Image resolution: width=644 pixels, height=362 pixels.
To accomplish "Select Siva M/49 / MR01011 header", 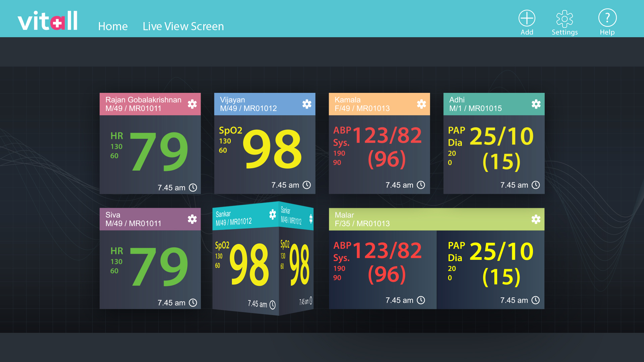I will point(150,219).
